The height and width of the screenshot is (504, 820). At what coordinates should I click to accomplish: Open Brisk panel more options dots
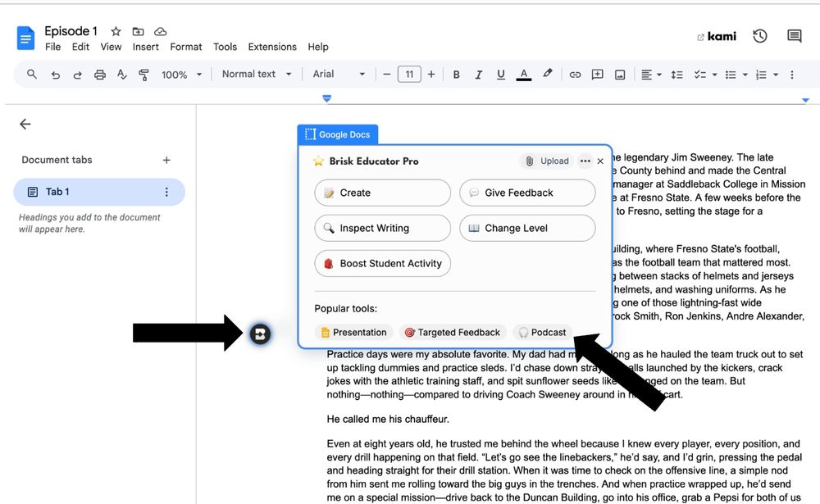point(585,161)
